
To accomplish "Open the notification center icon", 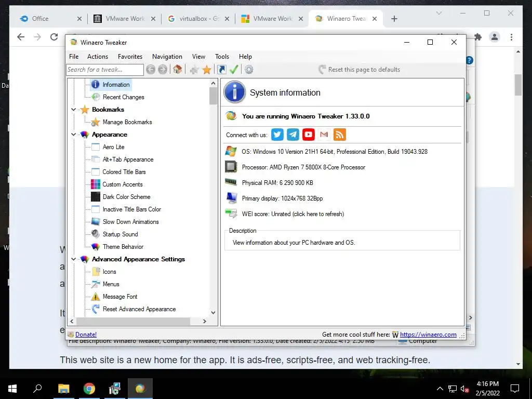I will click(515, 389).
